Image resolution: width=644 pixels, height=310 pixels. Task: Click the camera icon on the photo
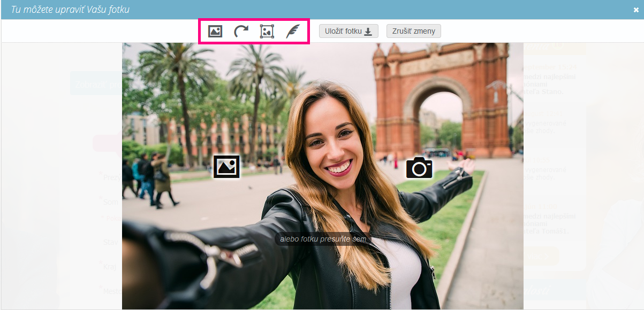419,167
